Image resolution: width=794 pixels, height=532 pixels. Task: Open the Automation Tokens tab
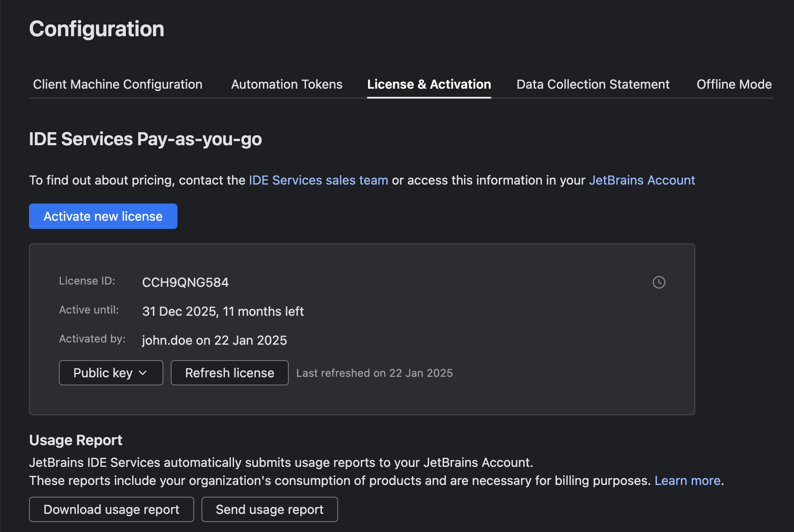pos(287,84)
